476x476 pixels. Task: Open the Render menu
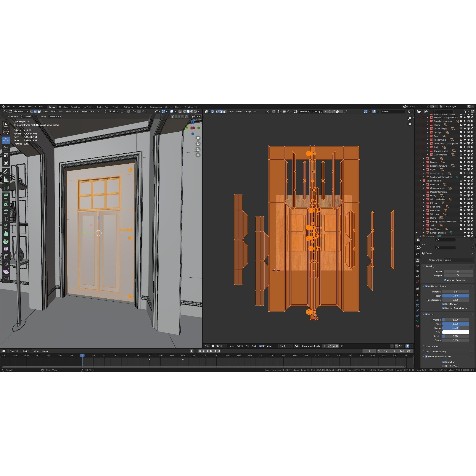[22, 106]
